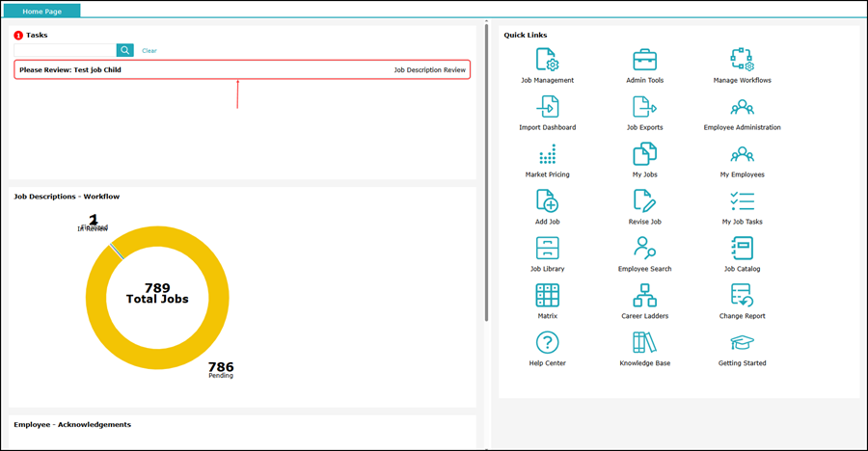Click the Job Descriptions - Workflow heading
The width and height of the screenshot is (868, 451).
67,197
